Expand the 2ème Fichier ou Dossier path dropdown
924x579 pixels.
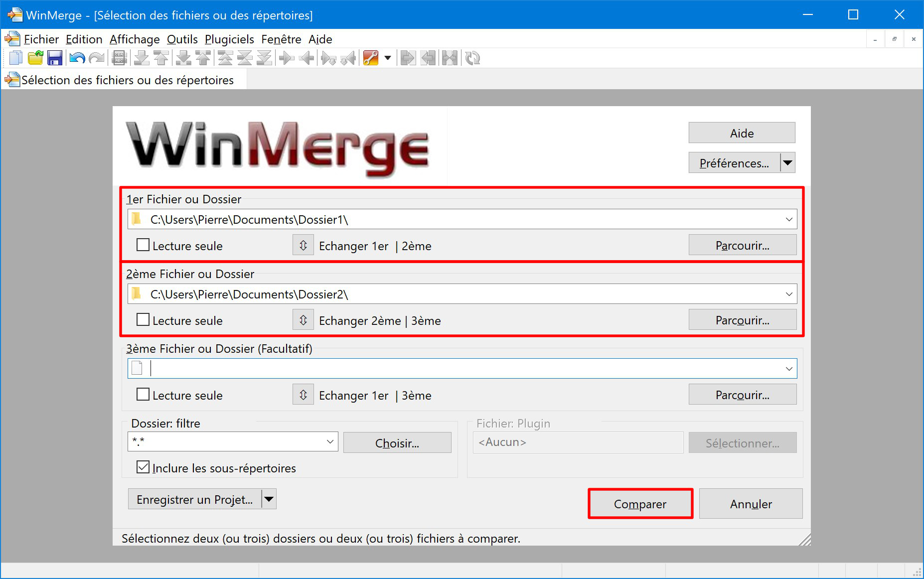pyautogui.click(x=789, y=294)
